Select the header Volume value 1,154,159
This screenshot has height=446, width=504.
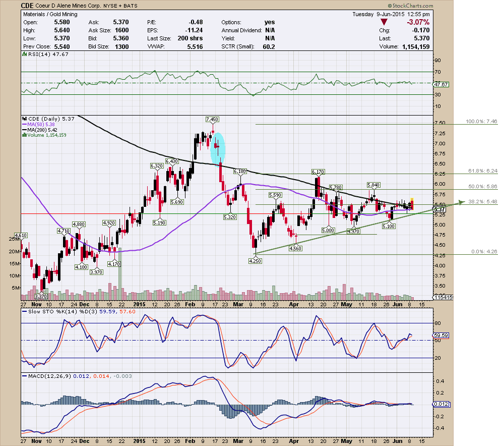(416, 46)
